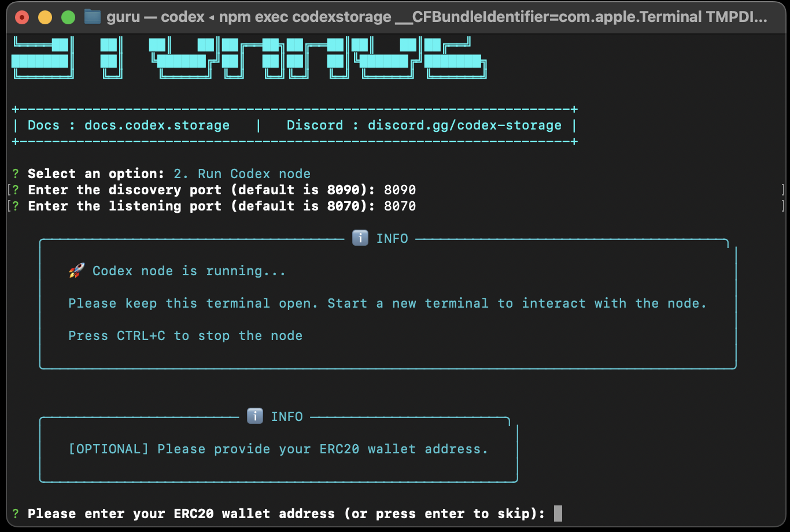
Task: Click the 'Press CTRL+C to stop the node' text
Action: (185, 335)
